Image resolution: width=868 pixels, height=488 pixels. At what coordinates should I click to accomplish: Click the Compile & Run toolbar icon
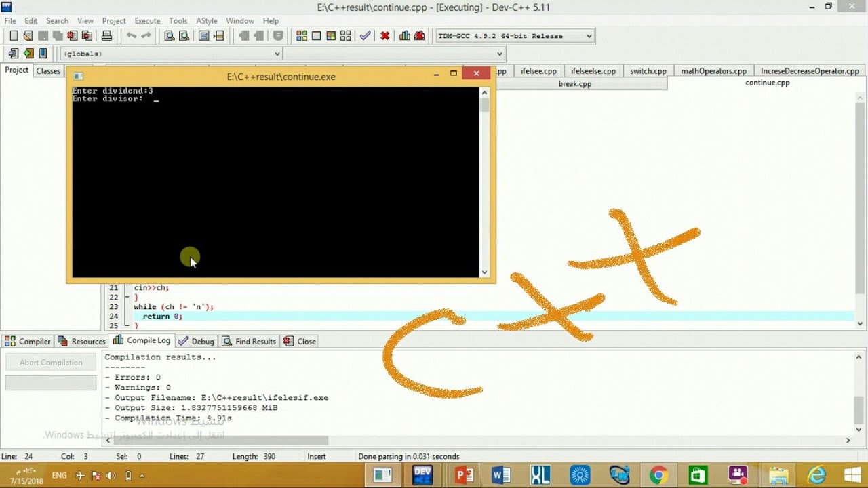[x=331, y=36]
